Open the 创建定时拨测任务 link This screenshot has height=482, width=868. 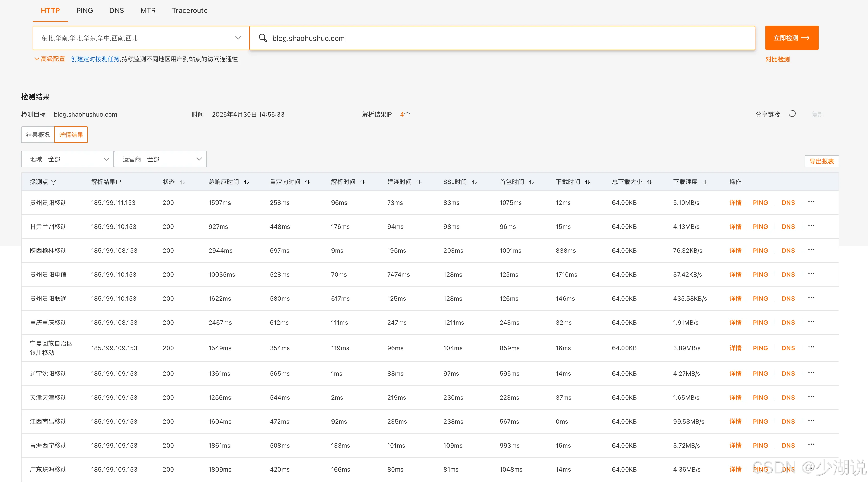pyautogui.click(x=95, y=59)
